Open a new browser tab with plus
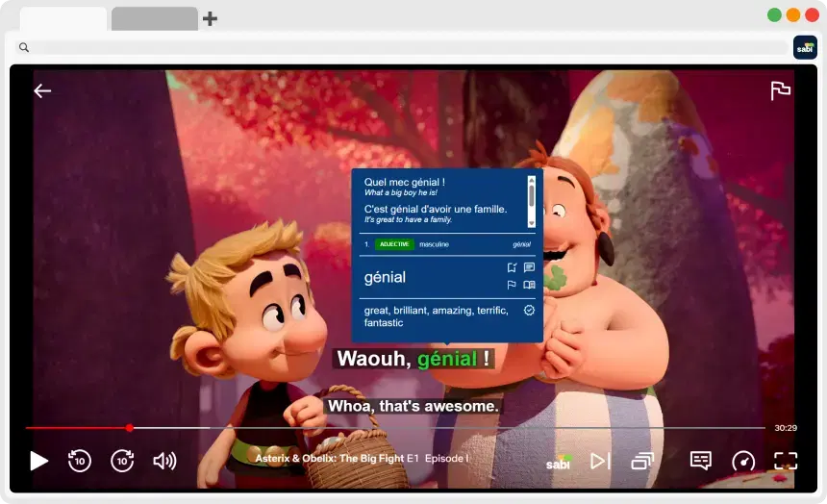The image size is (827, 504). (210, 19)
